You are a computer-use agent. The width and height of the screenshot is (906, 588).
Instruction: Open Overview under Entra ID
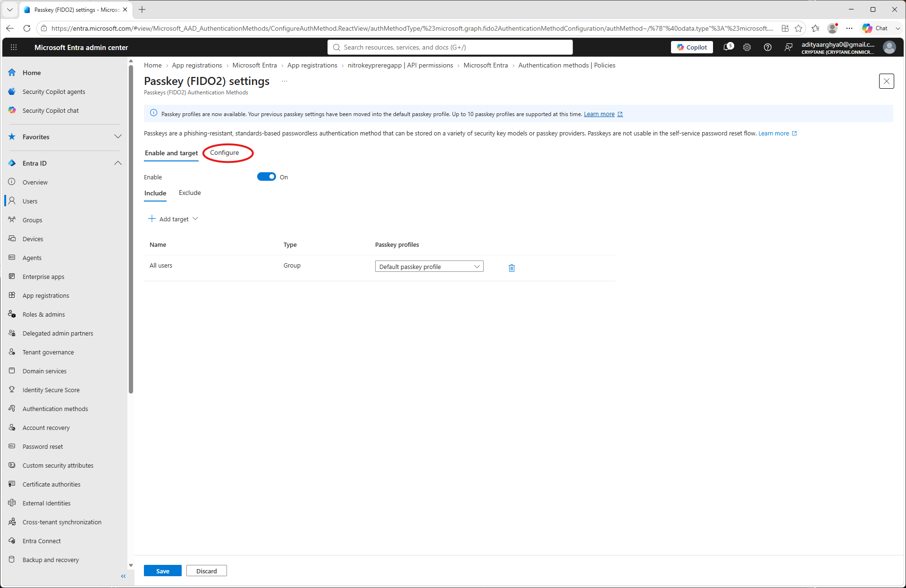pos(35,182)
